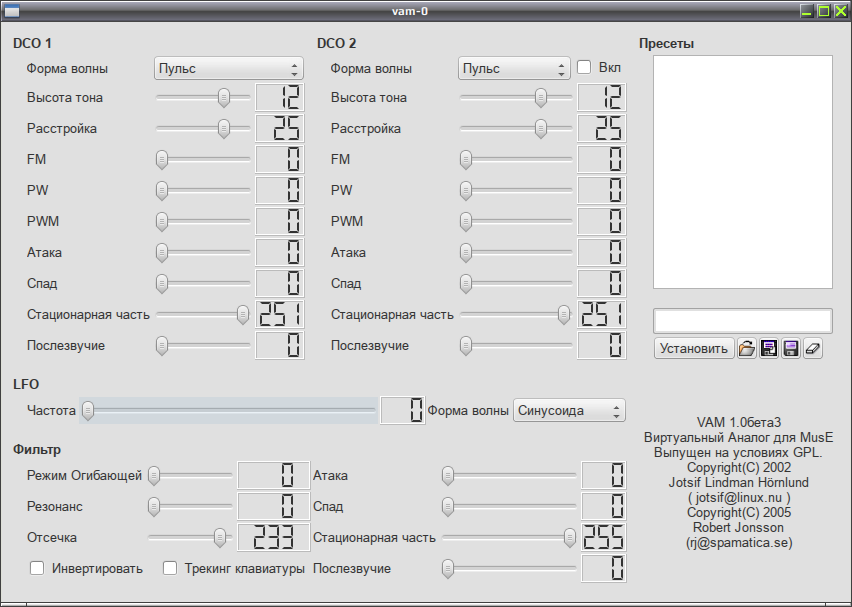Click DCO 1 Высота тона slider handle
This screenshot has width=852, height=607.
pos(224,98)
